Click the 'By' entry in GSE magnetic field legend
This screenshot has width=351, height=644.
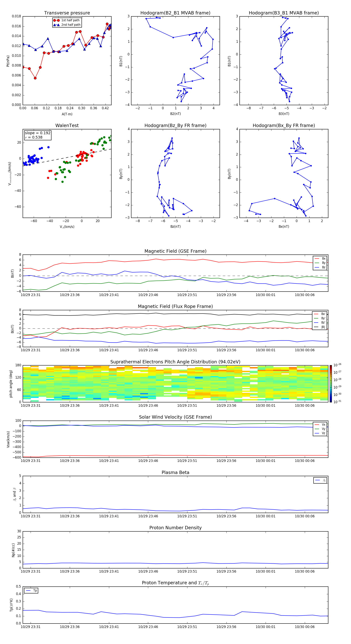[x=320, y=263]
